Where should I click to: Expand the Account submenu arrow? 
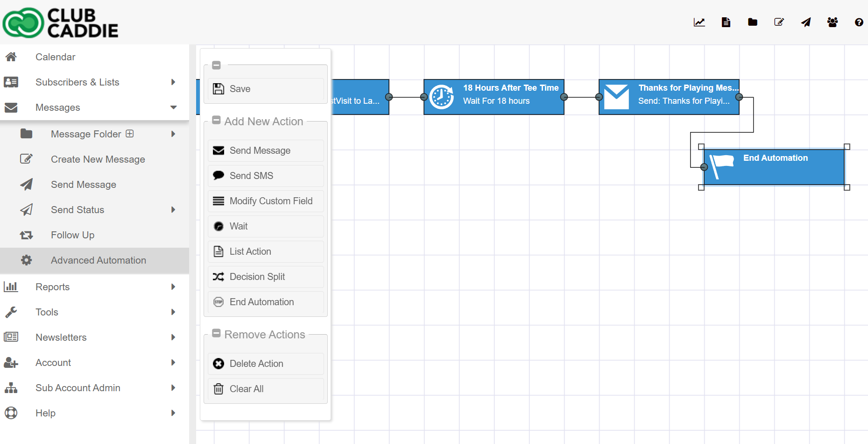coord(173,363)
